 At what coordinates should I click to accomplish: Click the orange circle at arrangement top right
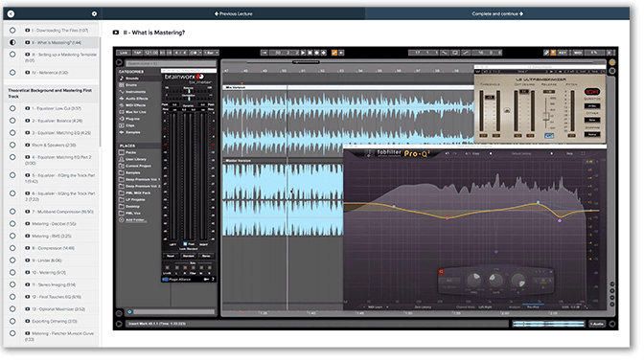coord(612,62)
